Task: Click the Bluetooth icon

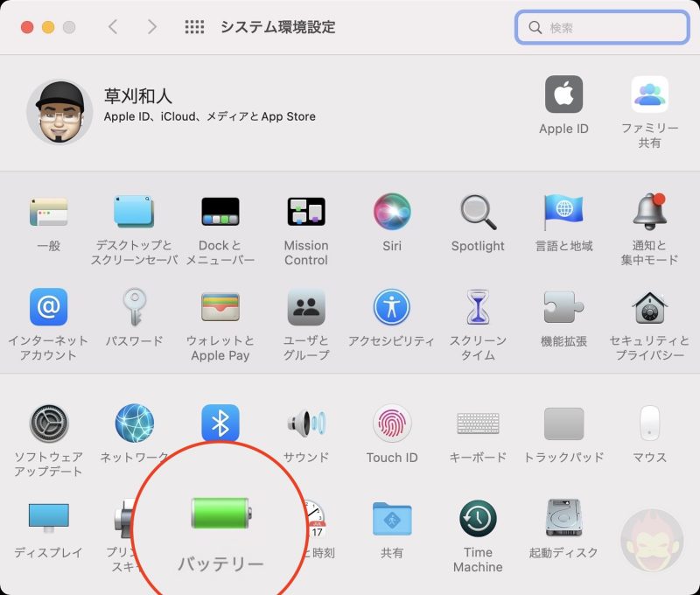Action: point(220,424)
